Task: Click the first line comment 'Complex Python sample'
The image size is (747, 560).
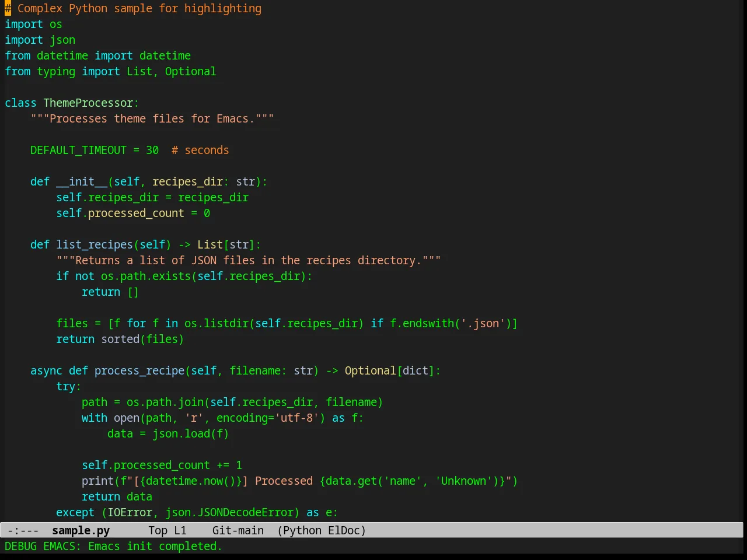Action: point(133,8)
